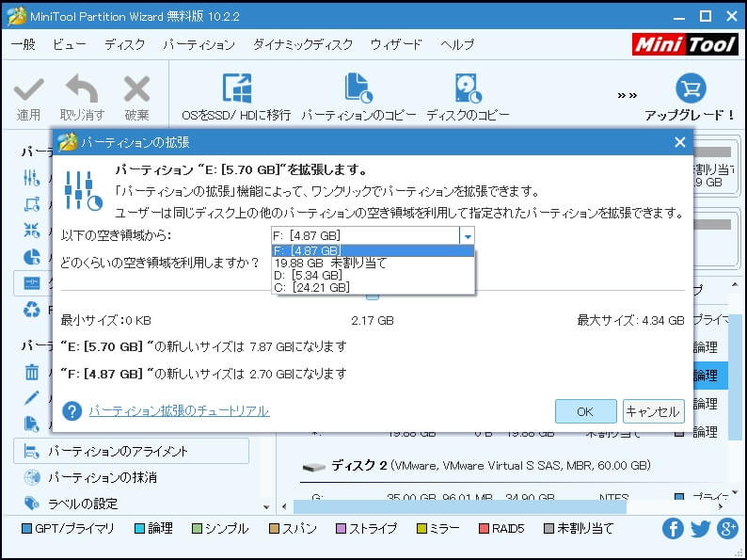Click the partition list scroll up arrow
The image size is (747, 560).
(735, 284)
